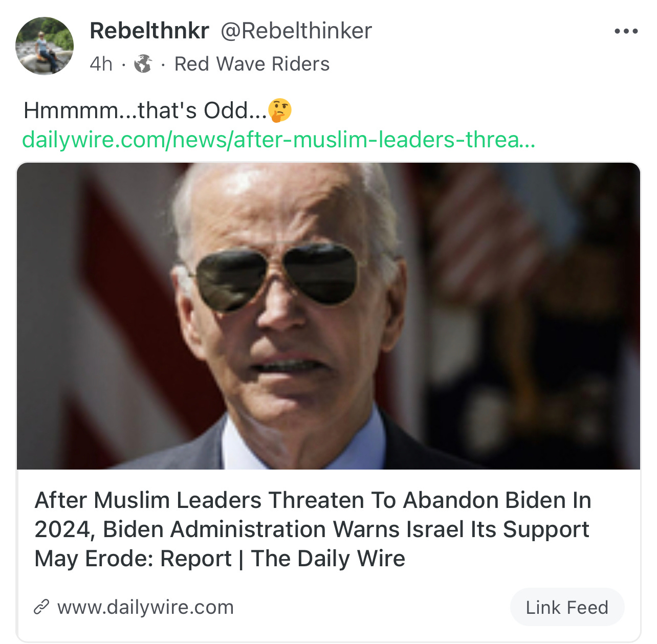The height and width of the screenshot is (644, 657).
Task: Click the Rebelthnkr profile avatar photo
Action: pos(45,46)
